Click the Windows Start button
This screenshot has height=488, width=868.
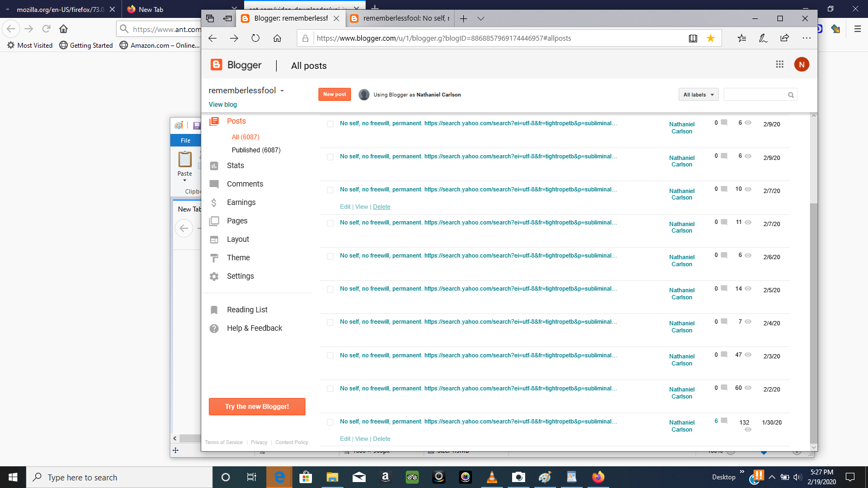pyautogui.click(x=13, y=477)
